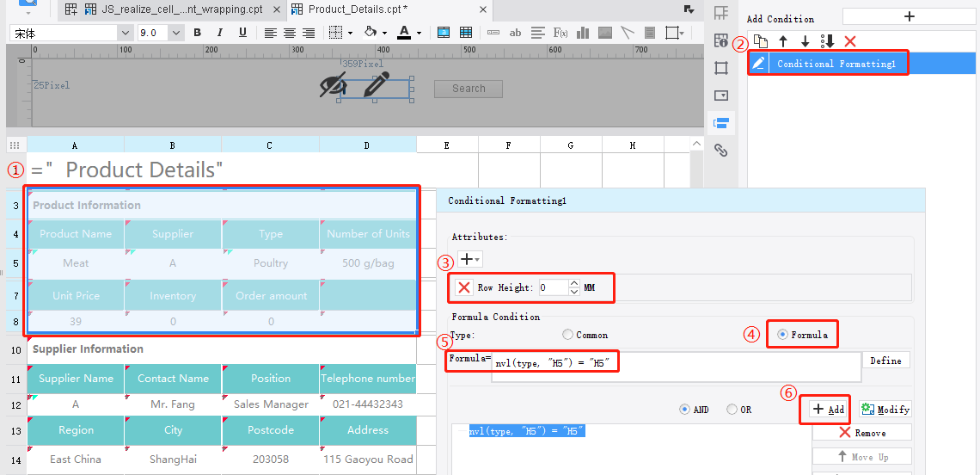The width and height of the screenshot is (980, 475).
Task: Open cell element sidebar panel
Action: (721, 13)
